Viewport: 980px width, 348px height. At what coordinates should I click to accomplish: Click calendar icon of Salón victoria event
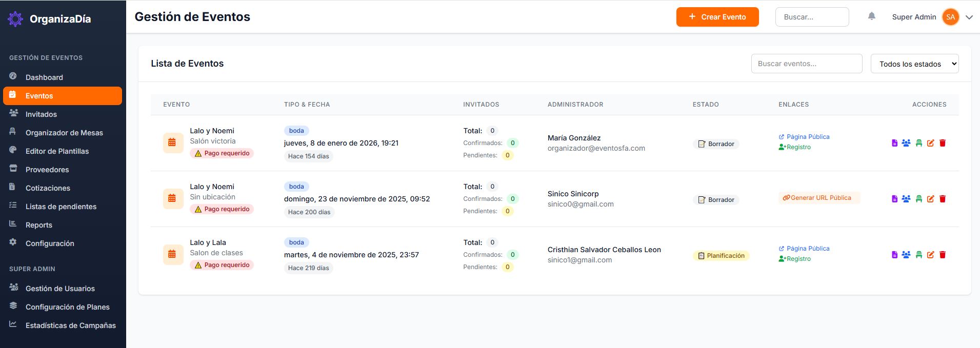tap(173, 143)
